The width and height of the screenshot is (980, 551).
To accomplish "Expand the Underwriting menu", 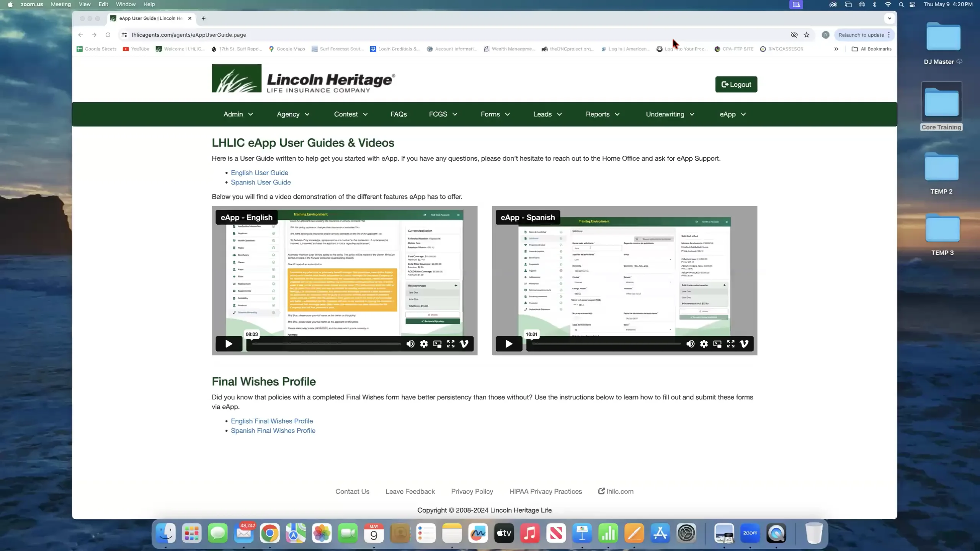I will 670,114.
